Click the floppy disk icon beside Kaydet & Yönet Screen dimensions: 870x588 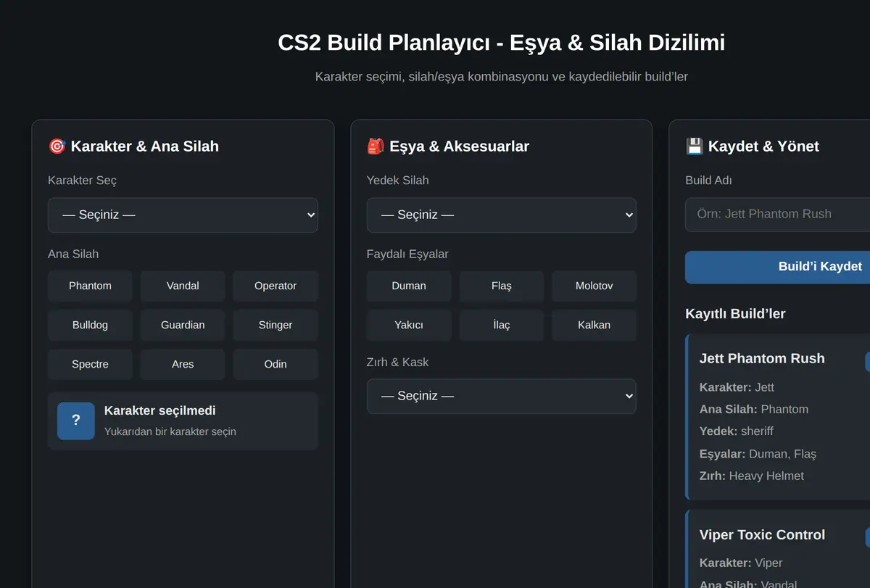695,146
